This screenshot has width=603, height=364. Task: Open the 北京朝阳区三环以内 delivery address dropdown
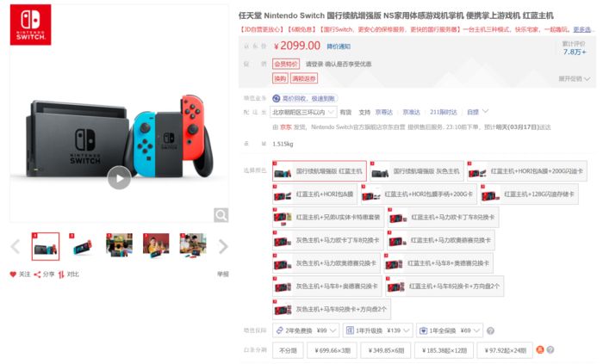(304, 112)
